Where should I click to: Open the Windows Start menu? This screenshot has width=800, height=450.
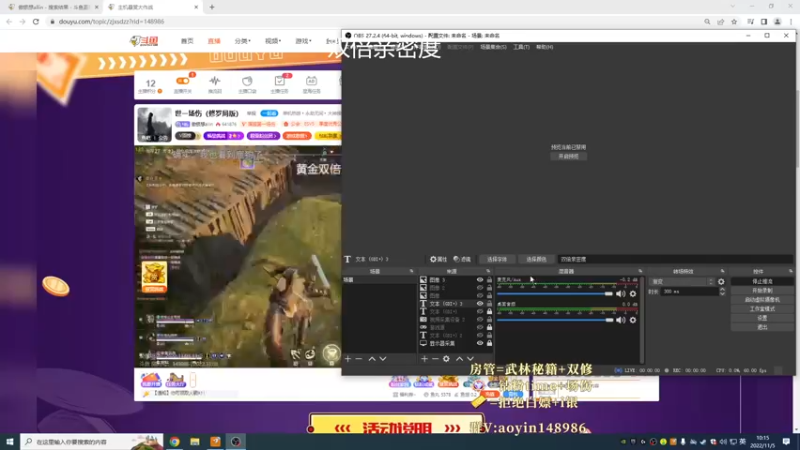click(10, 442)
